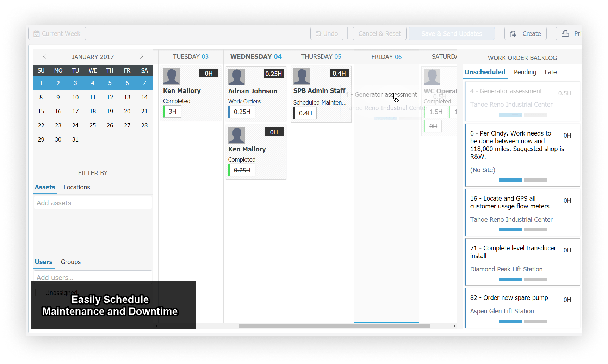Open Adrian Johnson's 0.25H work order

(242, 112)
